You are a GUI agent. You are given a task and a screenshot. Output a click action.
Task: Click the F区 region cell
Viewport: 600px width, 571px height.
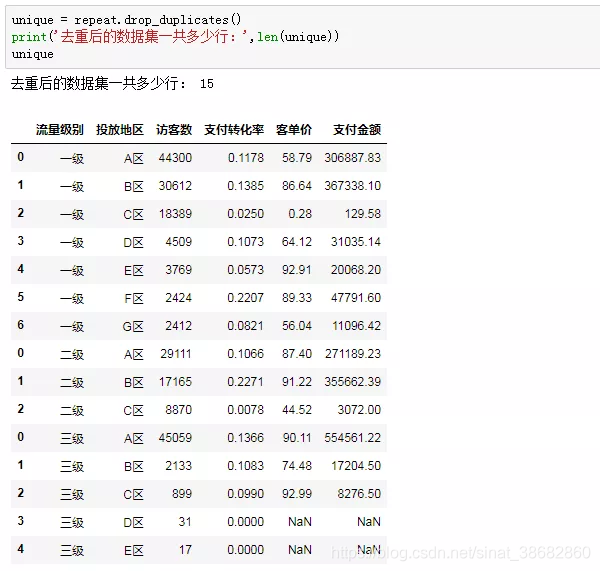134,299
